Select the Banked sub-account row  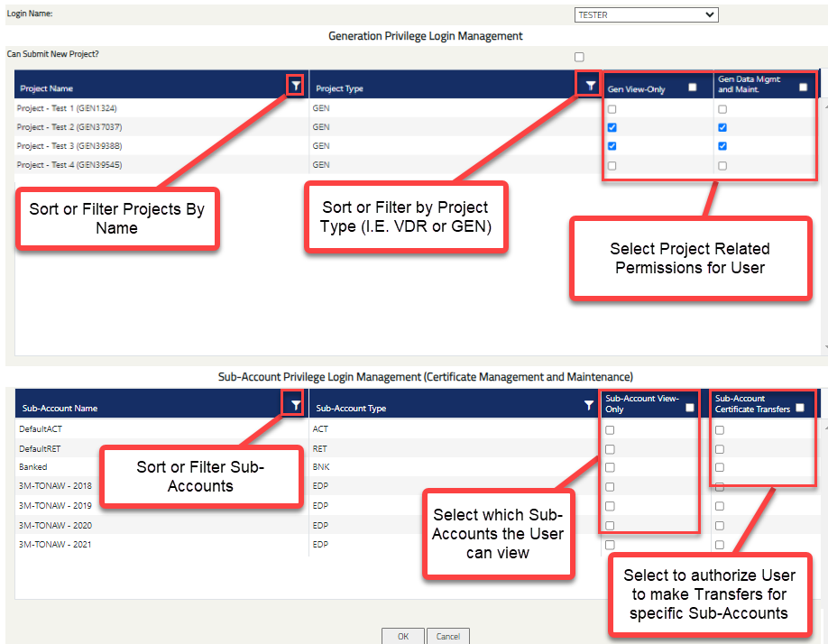(x=33, y=467)
